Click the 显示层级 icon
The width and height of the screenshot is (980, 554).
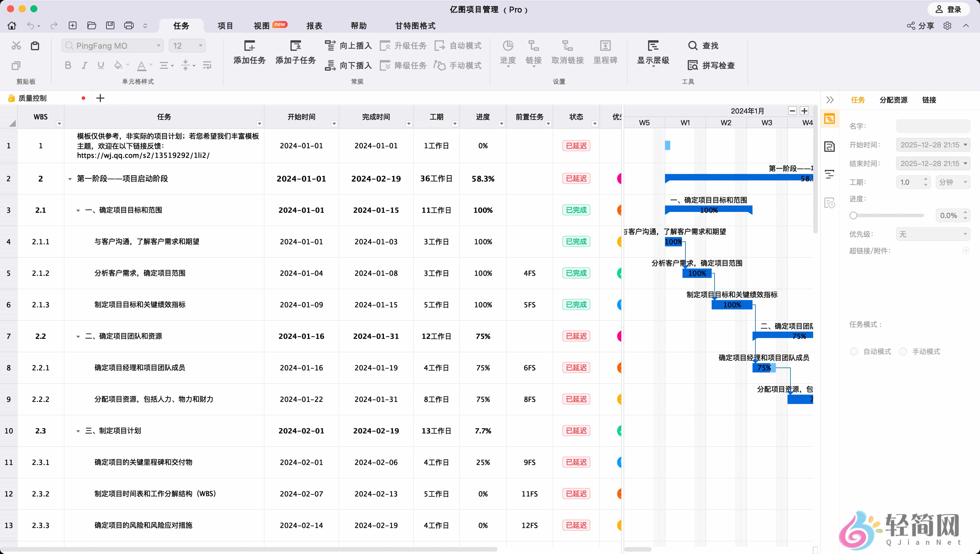click(x=653, y=46)
